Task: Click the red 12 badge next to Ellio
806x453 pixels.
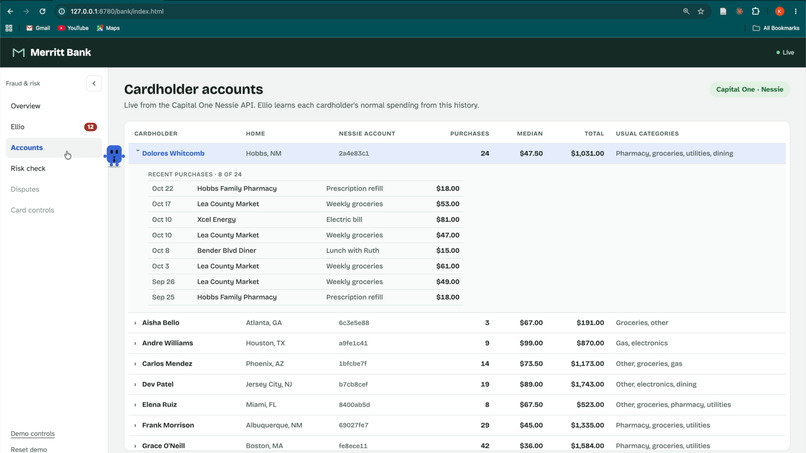Action: point(90,126)
